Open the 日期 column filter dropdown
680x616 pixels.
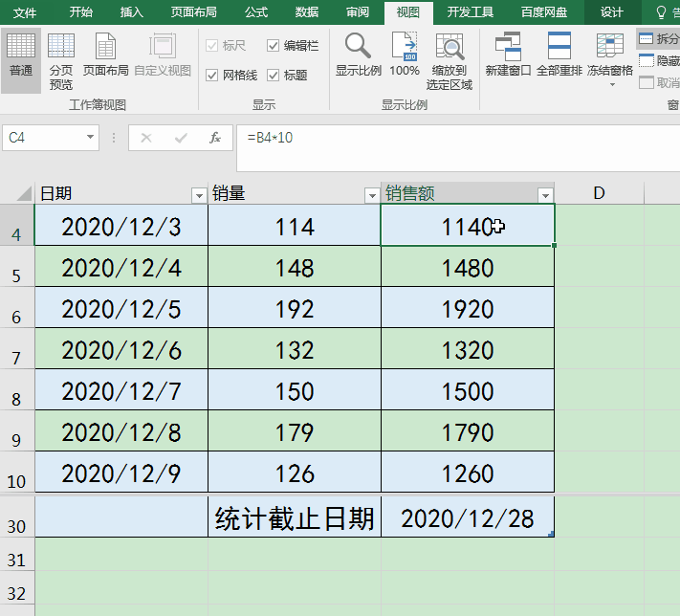pyautogui.click(x=199, y=196)
